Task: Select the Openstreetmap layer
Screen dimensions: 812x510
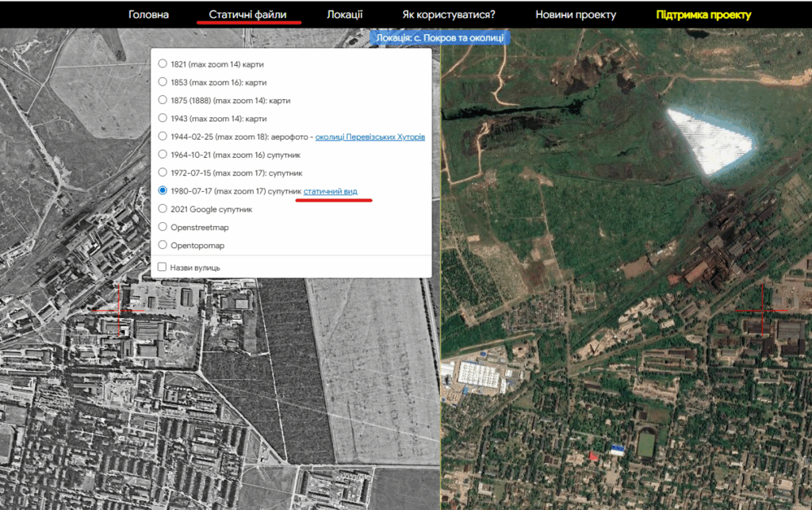Action: tap(163, 227)
